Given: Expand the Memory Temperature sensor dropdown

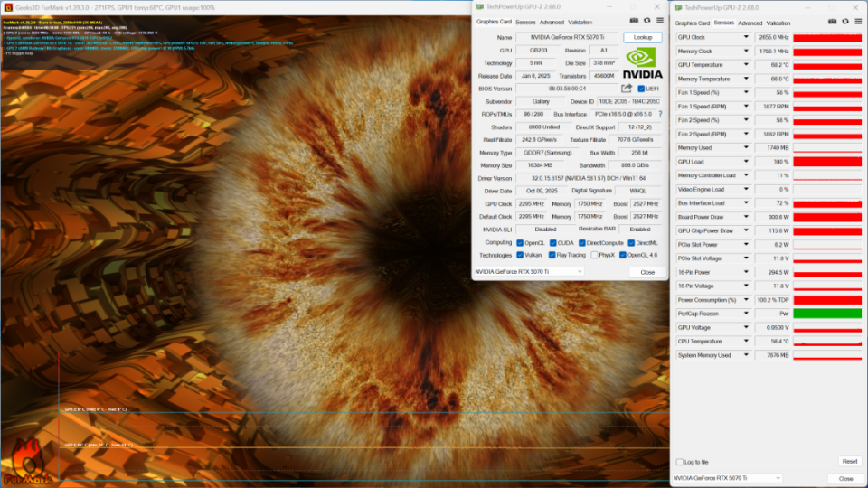Looking at the screenshot, I should click(746, 79).
